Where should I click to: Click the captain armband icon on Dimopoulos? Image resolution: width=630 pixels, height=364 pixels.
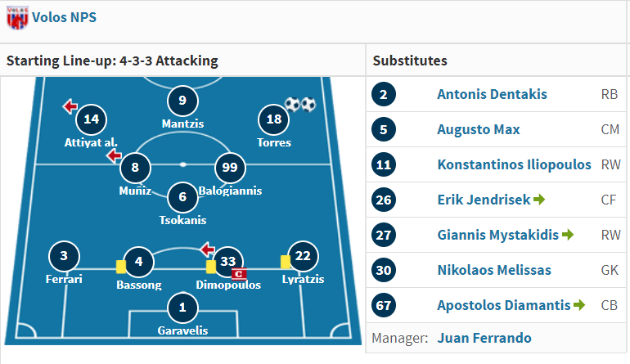(239, 274)
